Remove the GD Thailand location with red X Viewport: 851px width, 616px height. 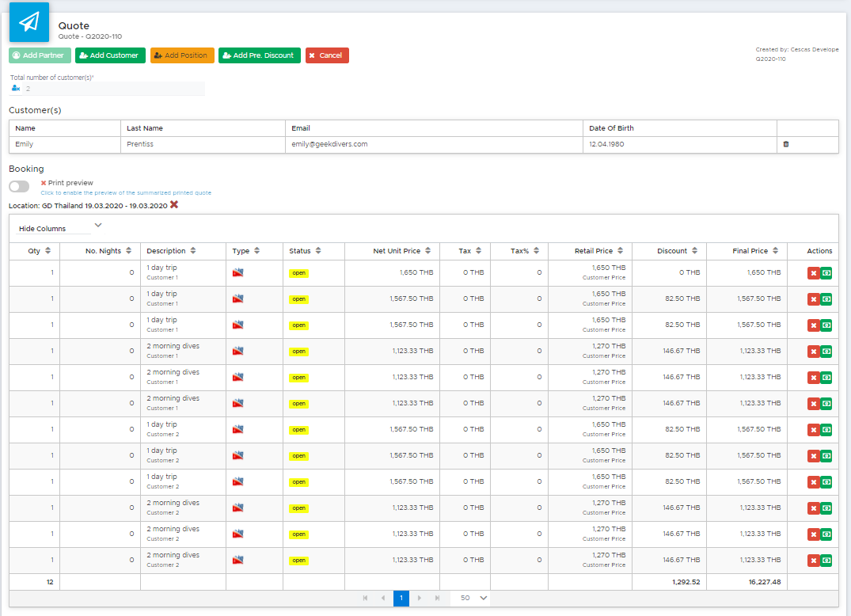pyautogui.click(x=174, y=204)
